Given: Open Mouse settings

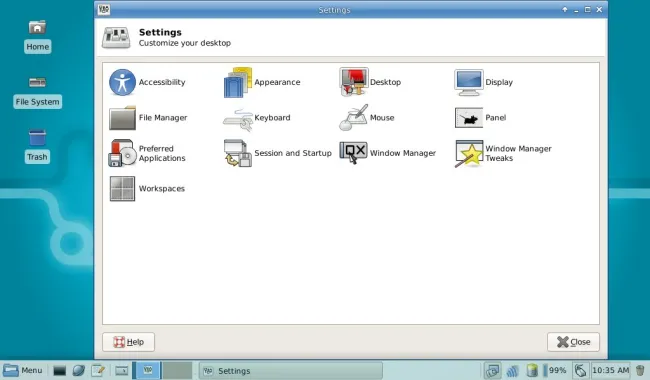Looking at the screenshot, I should coord(366,118).
